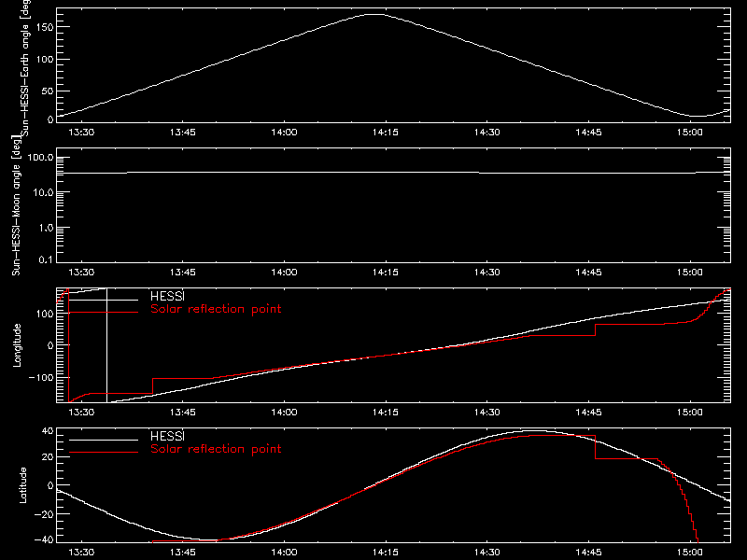Screen dimensions: 747x560
Task: Click the -100 tick label on Longitude plot
Action: [x=41, y=378]
